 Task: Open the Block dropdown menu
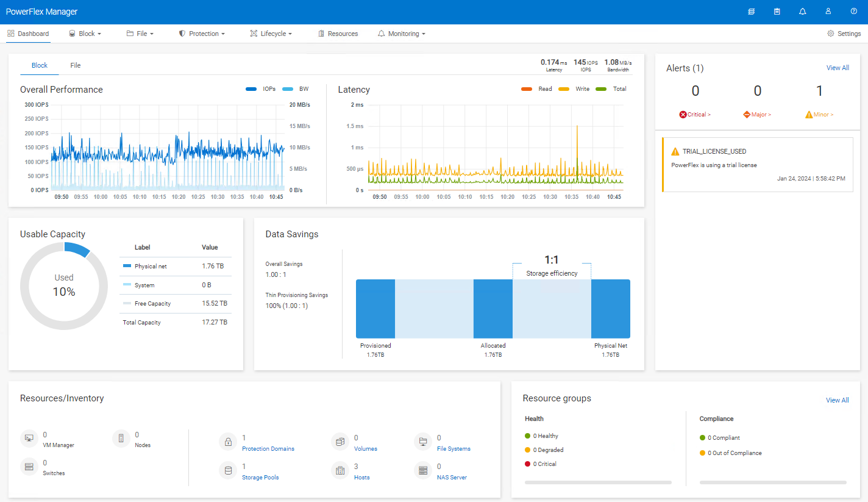coord(85,34)
